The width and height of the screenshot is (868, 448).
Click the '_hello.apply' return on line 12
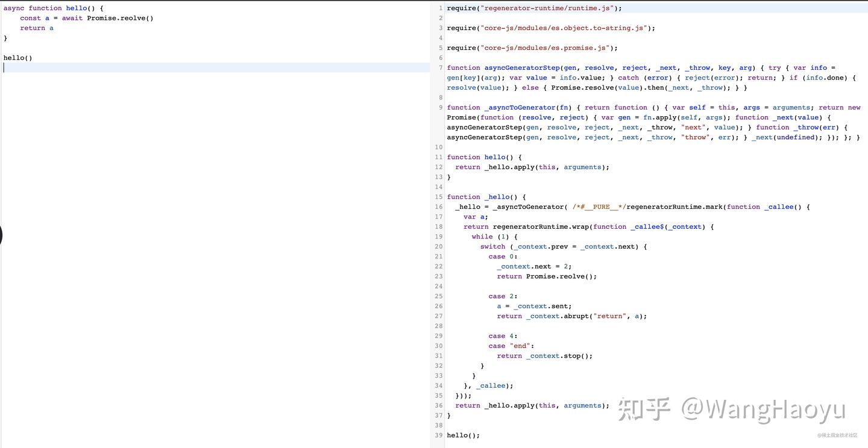(532, 167)
